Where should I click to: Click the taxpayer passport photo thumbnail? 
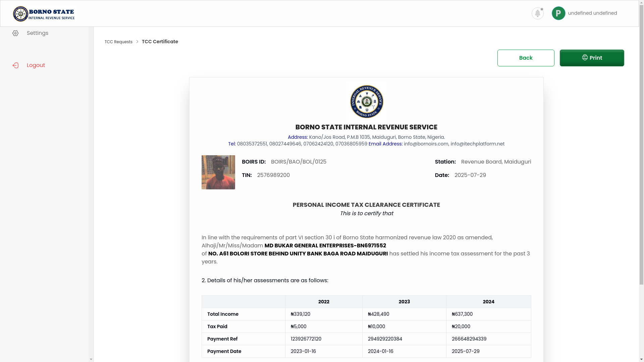pos(218,172)
